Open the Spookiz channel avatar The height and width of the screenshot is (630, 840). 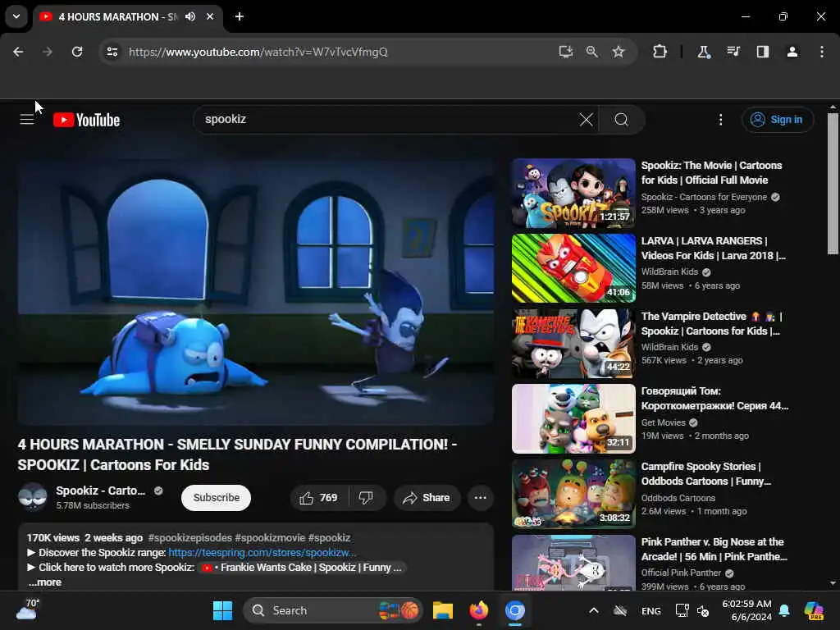point(33,497)
